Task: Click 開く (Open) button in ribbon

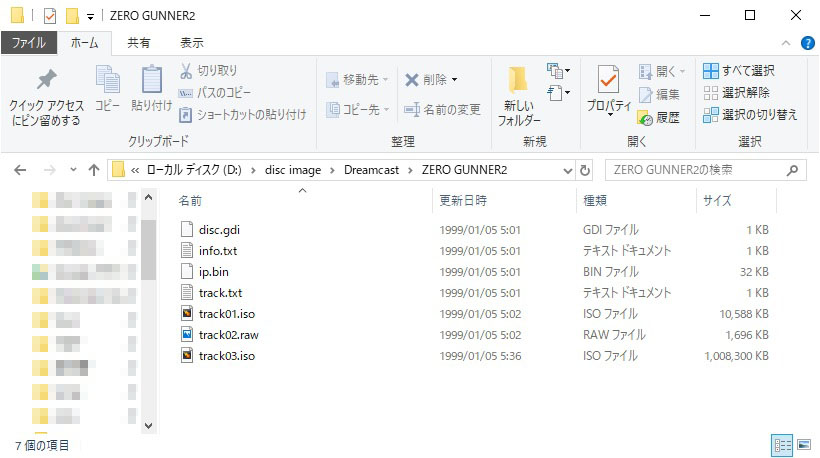Action: click(662, 71)
